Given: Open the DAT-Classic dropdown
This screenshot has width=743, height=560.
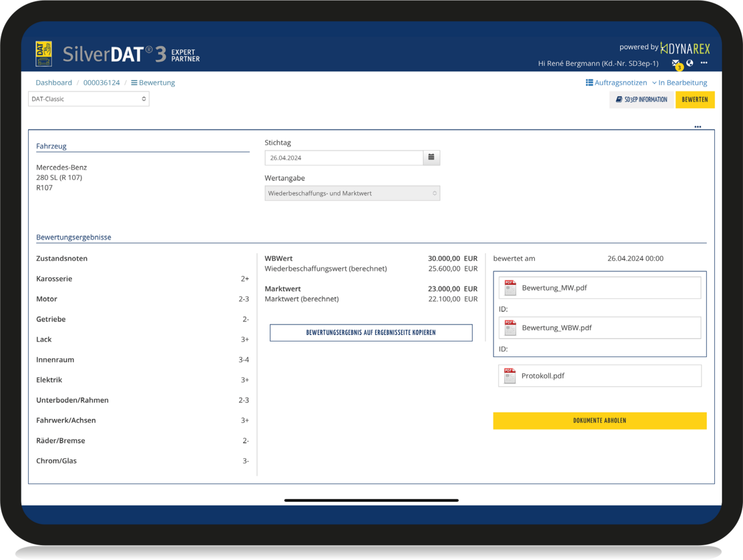Looking at the screenshot, I should pos(89,98).
